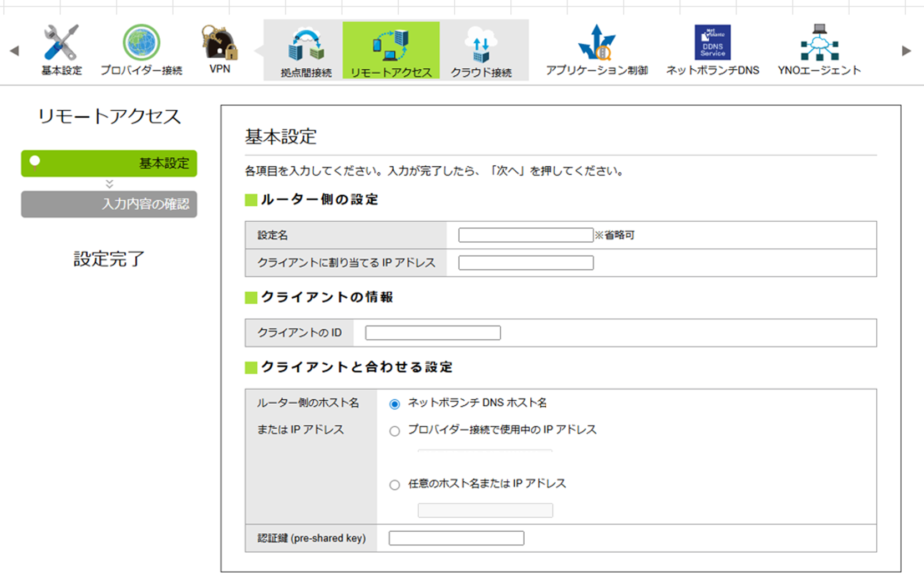This screenshot has height=581, width=924.
Task: Select the 基本設定 step in sidebar
Action: click(109, 164)
